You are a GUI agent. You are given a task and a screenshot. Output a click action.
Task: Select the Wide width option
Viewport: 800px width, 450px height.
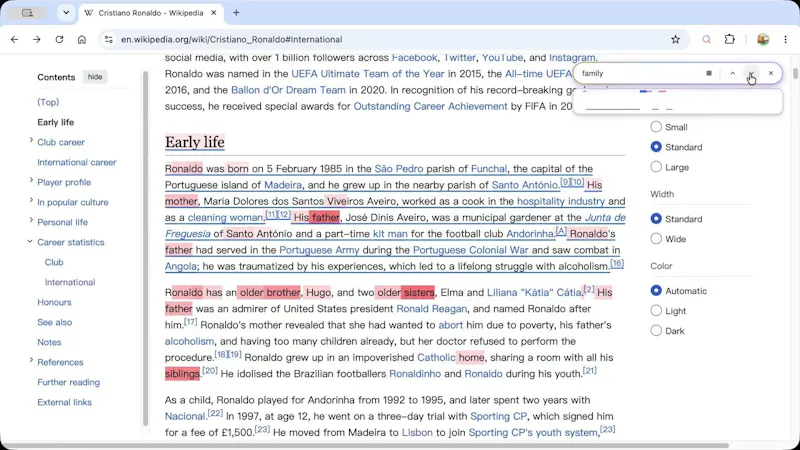tap(656, 239)
